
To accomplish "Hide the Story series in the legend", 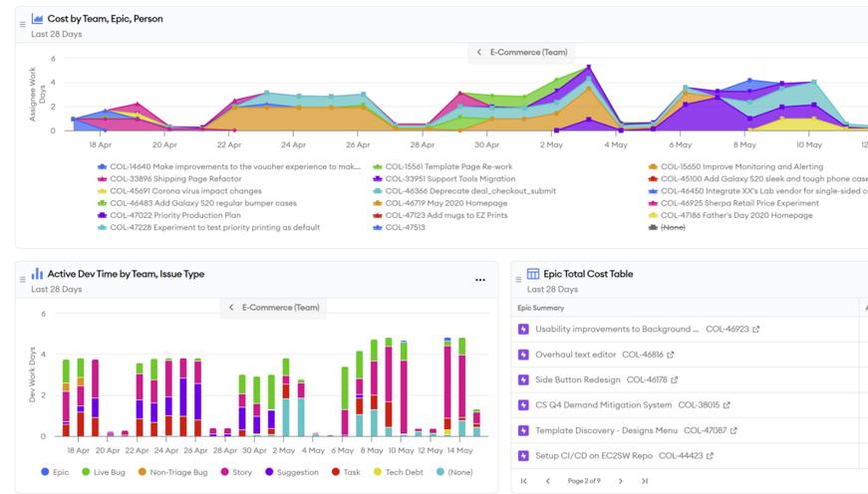I will click(x=237, y=472).
